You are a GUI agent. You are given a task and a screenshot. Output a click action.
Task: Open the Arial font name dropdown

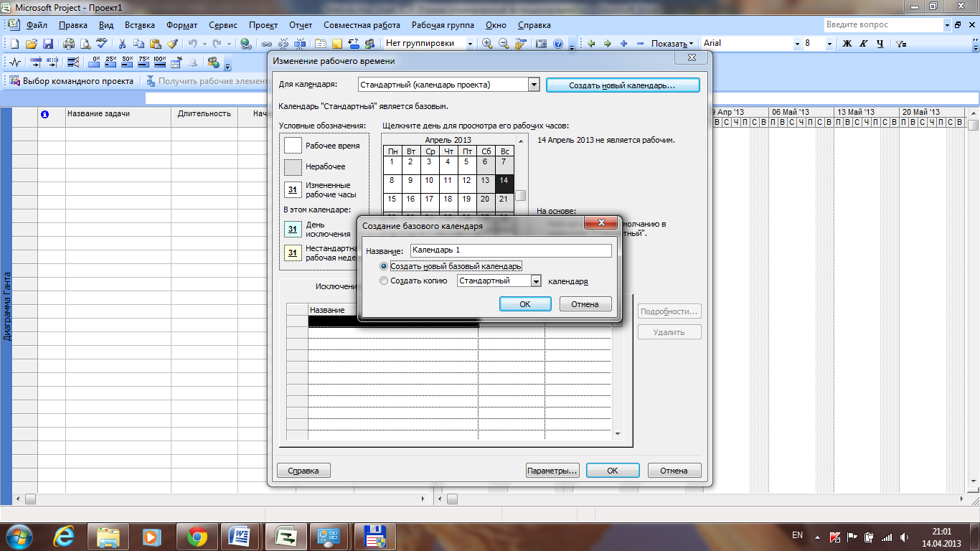tap(797, 43)
